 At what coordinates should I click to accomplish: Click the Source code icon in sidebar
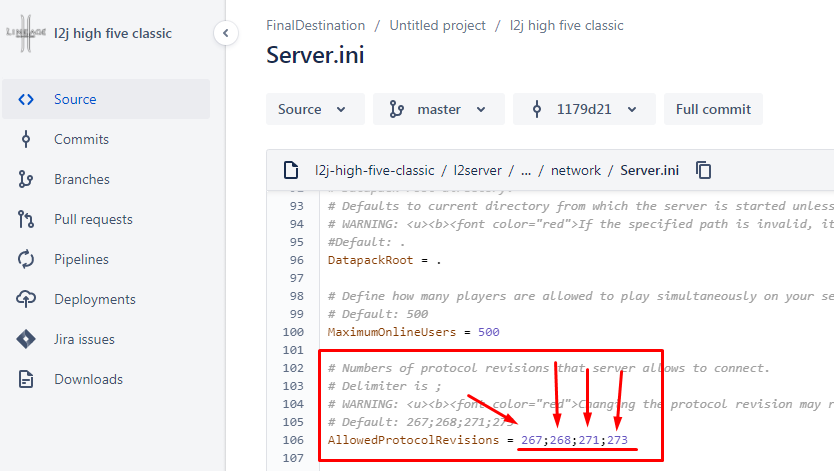(27, 99)
